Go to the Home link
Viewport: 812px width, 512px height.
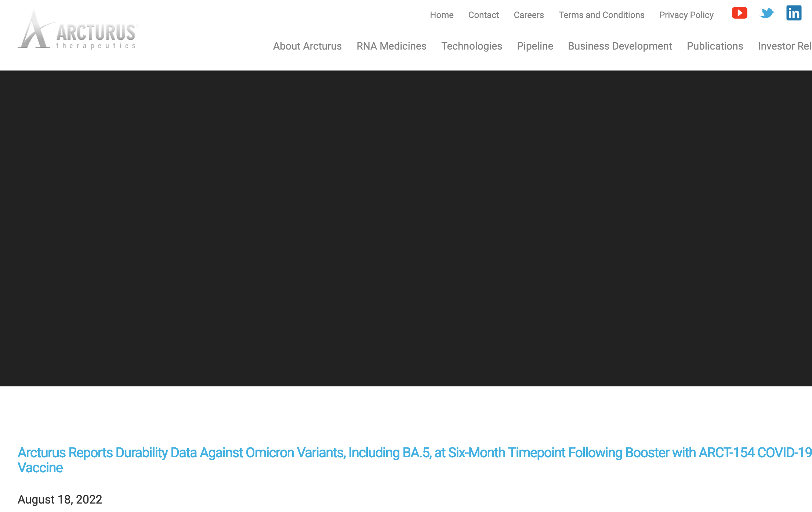(442, 15)
